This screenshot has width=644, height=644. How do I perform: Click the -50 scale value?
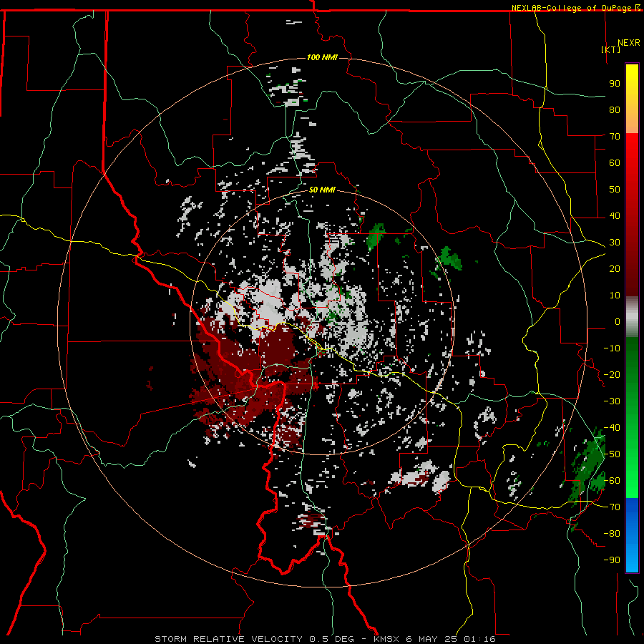tap(612, 454)
